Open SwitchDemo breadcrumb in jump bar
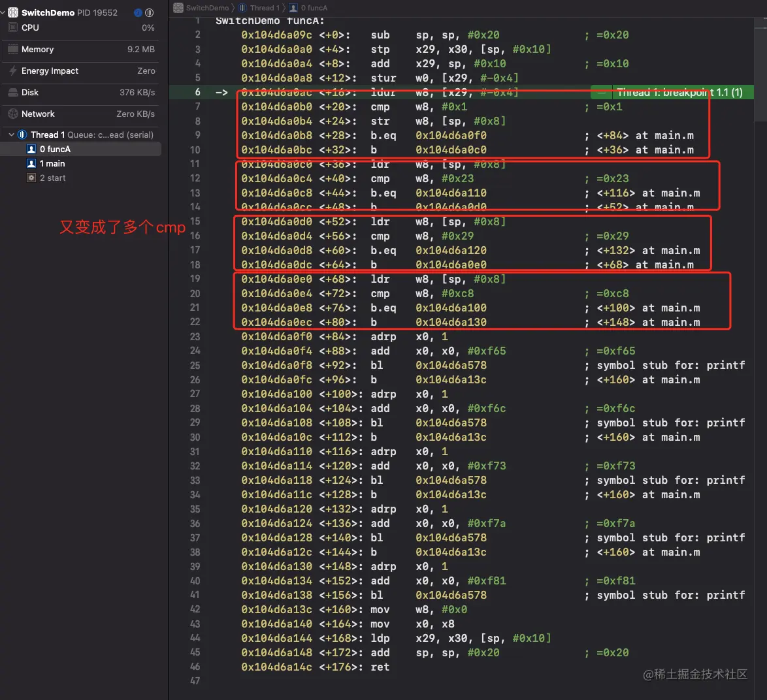This screenshot has width=767, height=700. pos(207,8)
